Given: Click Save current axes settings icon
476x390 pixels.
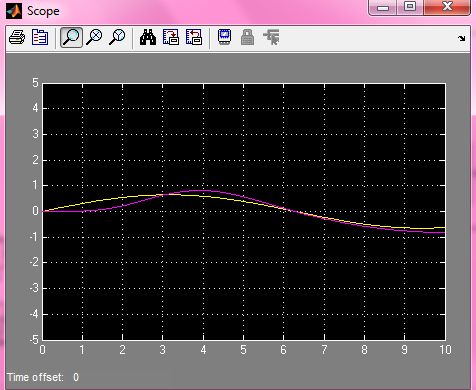Looking at the screenshot, I should [x=171, y=37].
